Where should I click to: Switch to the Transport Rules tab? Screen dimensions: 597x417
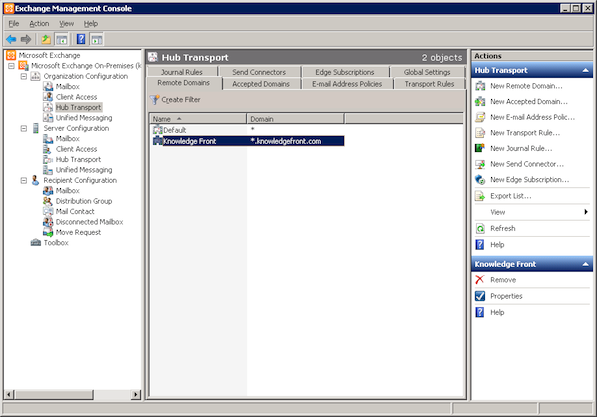[429, 84]
